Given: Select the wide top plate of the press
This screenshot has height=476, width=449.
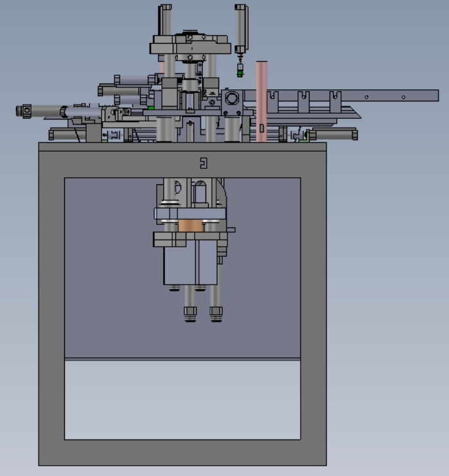Looking at the screenshot, I should (x=190, y=49).
